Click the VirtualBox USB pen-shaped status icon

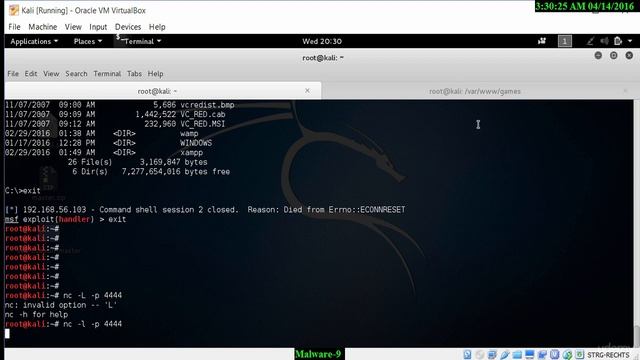[505, 355]
